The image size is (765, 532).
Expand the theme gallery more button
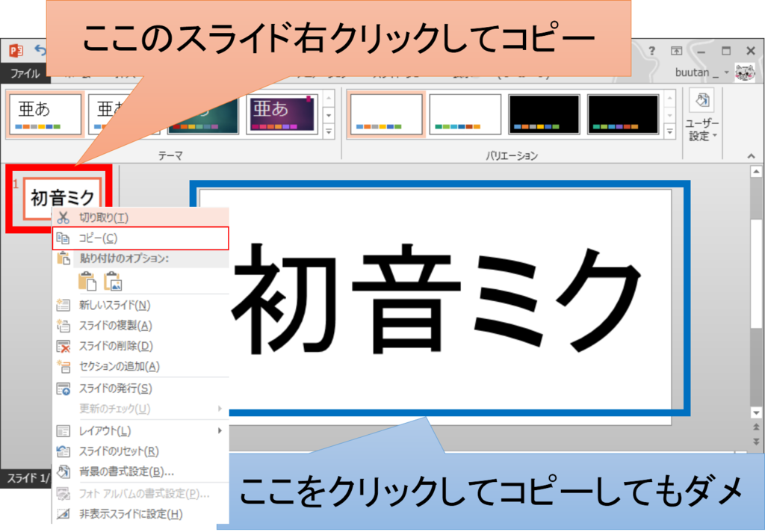[329, 132]
